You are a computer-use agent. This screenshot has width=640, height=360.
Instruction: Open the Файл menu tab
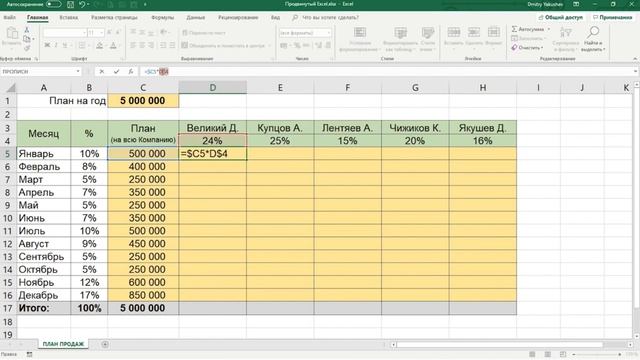tap(9, 18)
